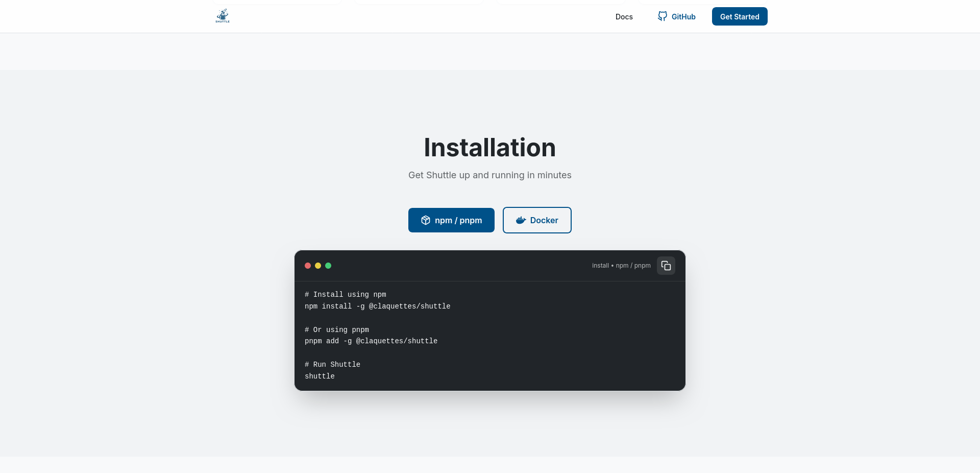Image resolution: width=980 pixels, height=473 pixels.
Task: Click the package box icon in npm/pnpm button
Action: [x=426, y=220]
